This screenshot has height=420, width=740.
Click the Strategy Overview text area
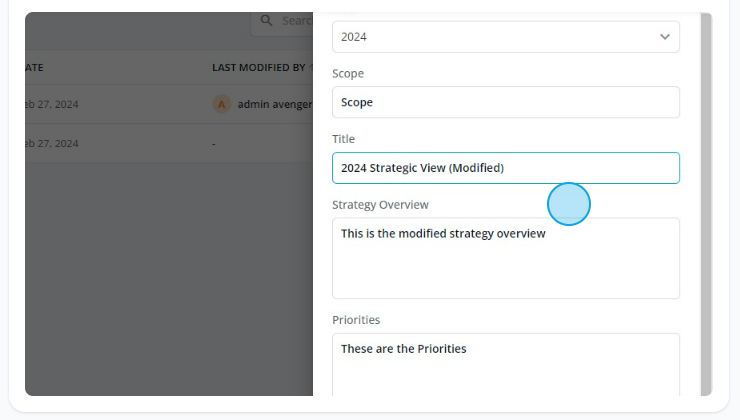click(x=505, y=258)
